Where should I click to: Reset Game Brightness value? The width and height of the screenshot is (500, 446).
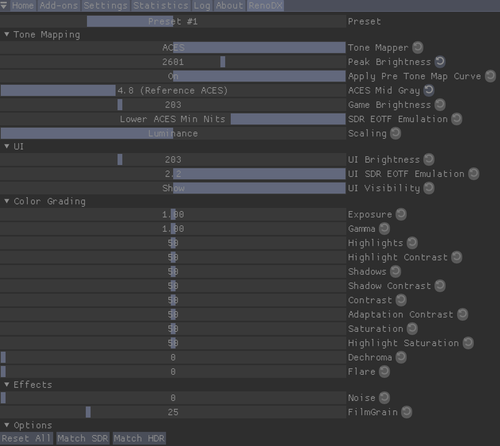pyautogui.click(x=440, y=105)
